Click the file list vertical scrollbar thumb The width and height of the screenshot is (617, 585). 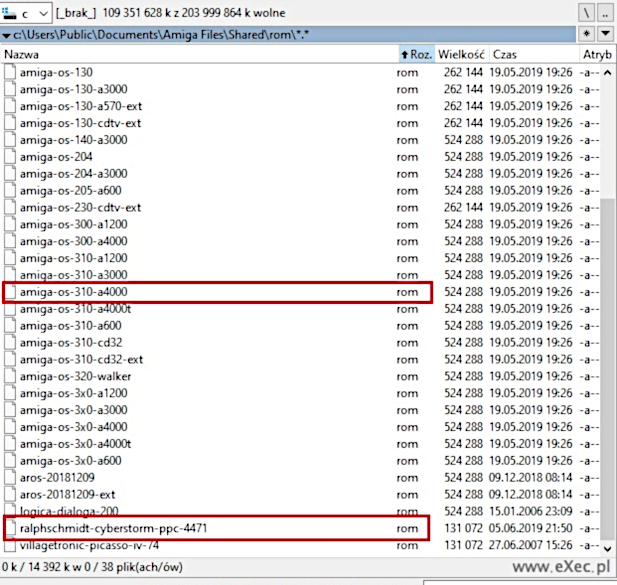pyautogui.click(x=608, y=369)
